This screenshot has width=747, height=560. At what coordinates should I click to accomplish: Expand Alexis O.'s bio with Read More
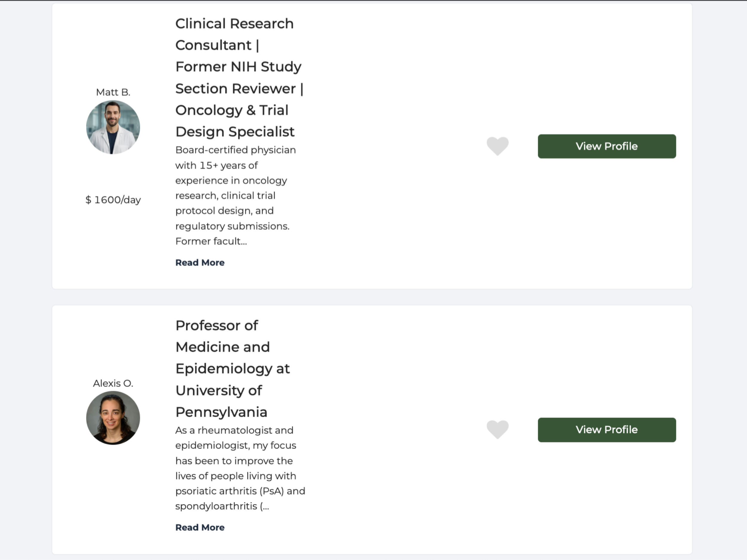[200, 527]
